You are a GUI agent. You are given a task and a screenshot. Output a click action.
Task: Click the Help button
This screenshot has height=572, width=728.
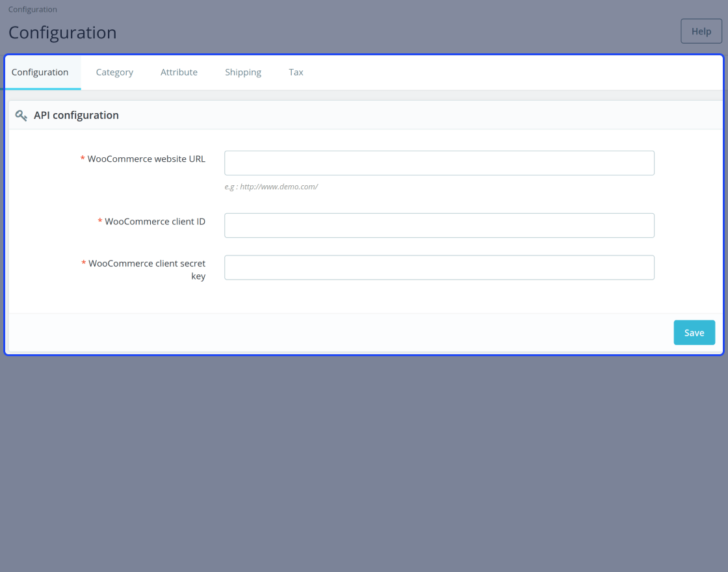pyautogui.click(x=701, y=31)
